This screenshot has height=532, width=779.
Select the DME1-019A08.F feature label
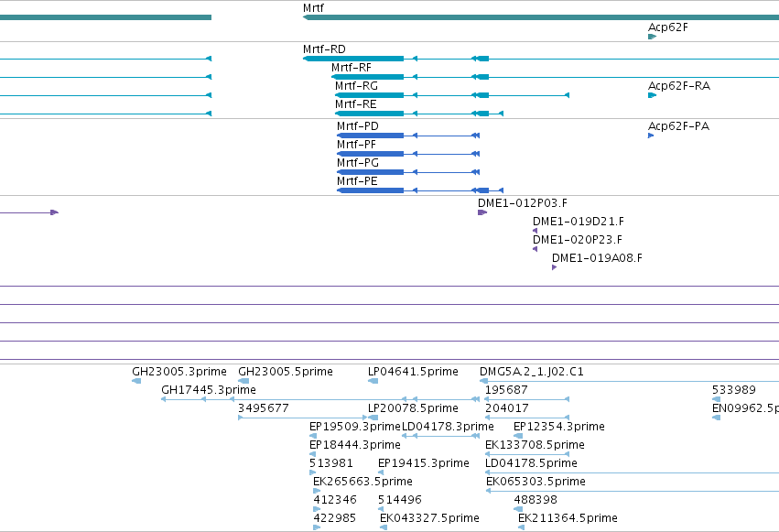click(597, 258)
